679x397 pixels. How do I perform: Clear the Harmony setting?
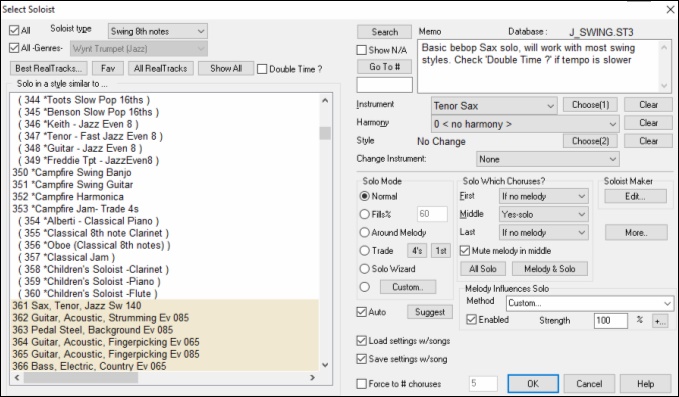tap(649, 123)
